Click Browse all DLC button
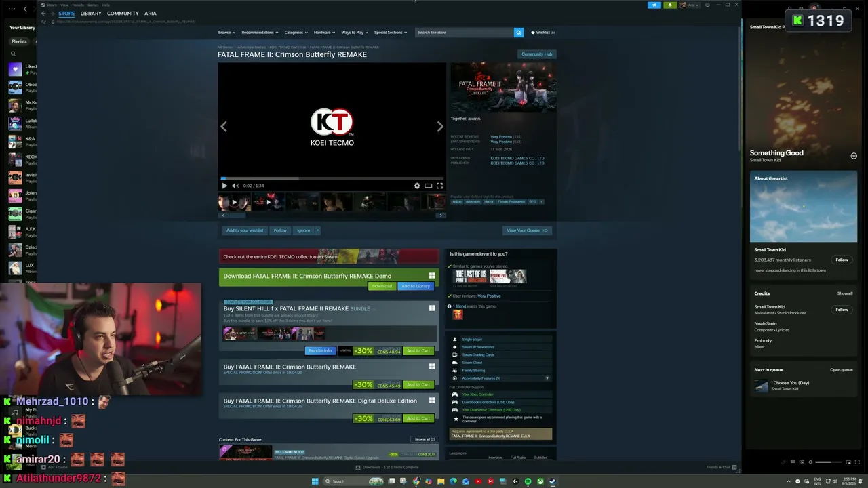Image resolution: width=868 pixels, height=488 pixels. point(425,439)
